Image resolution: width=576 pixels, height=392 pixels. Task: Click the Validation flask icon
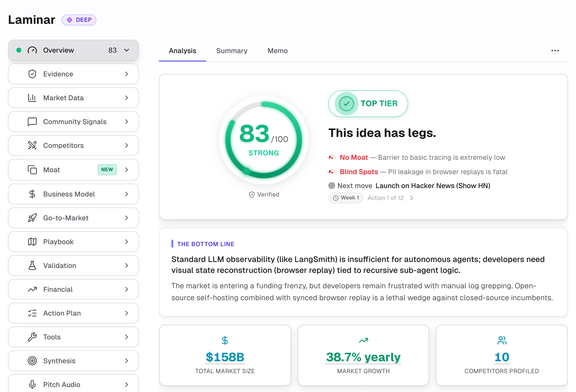coord(32,265)
